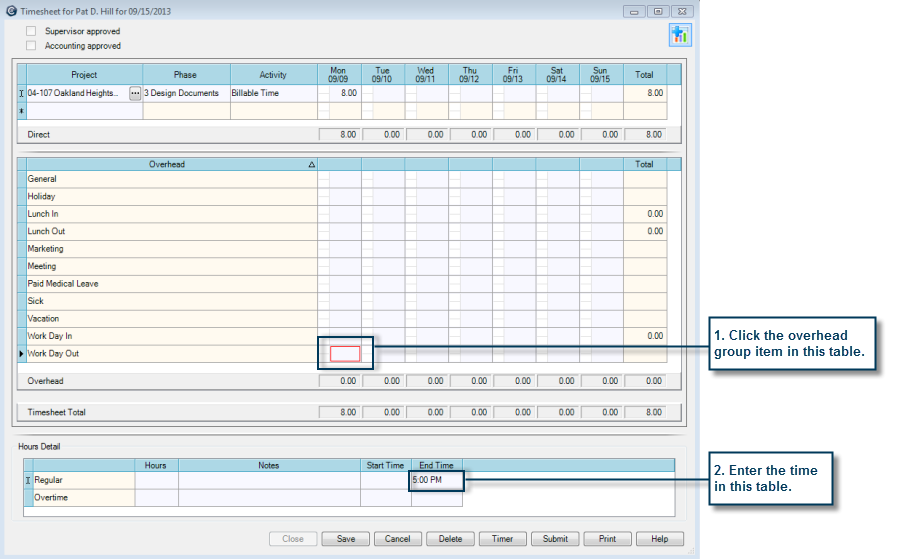Click the ellipsis button next to project name
Screen dimensions: 900x559
[x=135, y=93]
